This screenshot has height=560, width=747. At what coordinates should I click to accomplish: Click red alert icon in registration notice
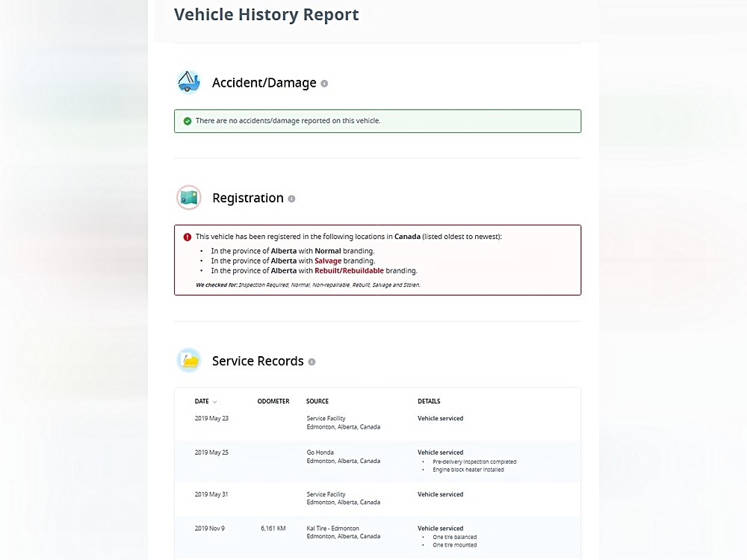187,237
